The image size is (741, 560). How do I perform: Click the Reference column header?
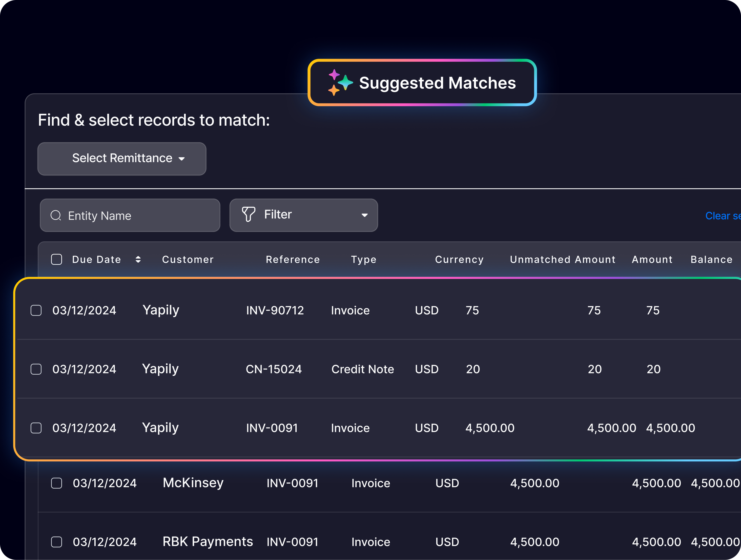pos(293,259)
